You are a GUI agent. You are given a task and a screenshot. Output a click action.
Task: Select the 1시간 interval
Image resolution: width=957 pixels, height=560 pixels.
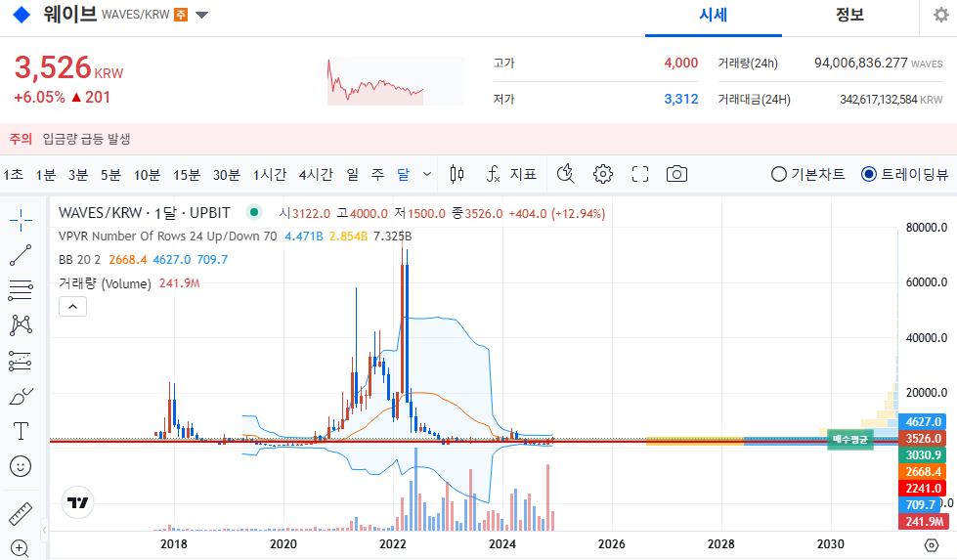coord(270,175)
